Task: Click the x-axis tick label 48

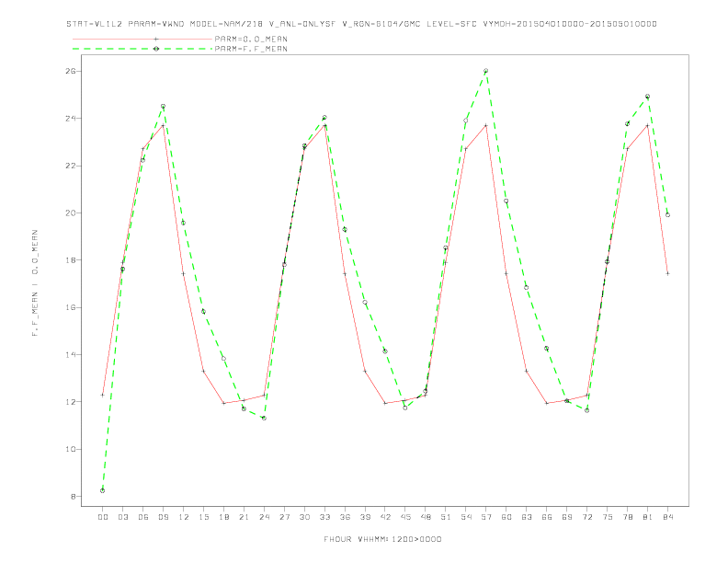Action: [426, 517]
